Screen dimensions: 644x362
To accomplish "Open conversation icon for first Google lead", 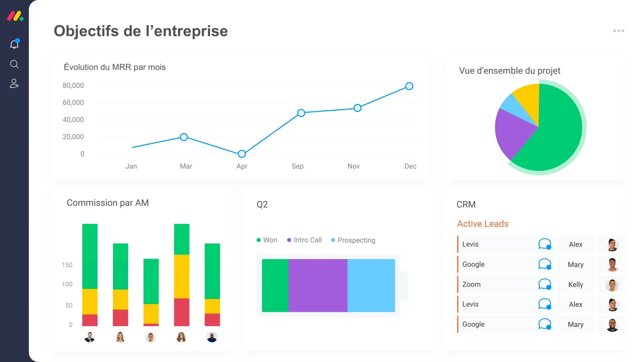I will 545,264.
